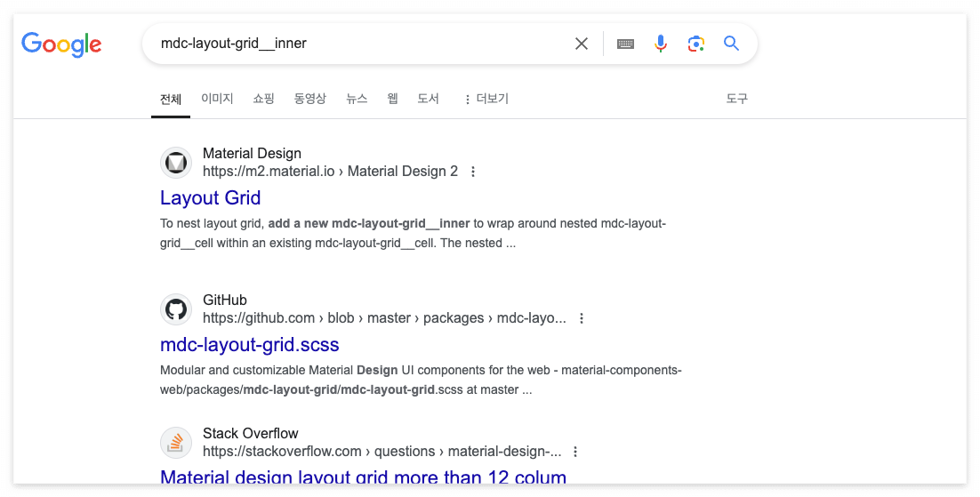The image size is (980, 497).
Task: Expand the 더보기 more tabs menu
Action: (486, 99)
